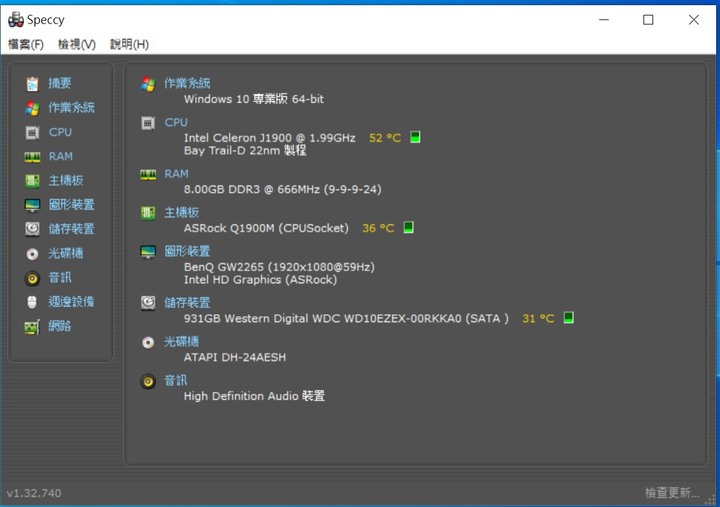This screenshot has width=720, height=507.
Task: Open 主機板 motherboard sidebar icon
Action: [x=32, y=181]
